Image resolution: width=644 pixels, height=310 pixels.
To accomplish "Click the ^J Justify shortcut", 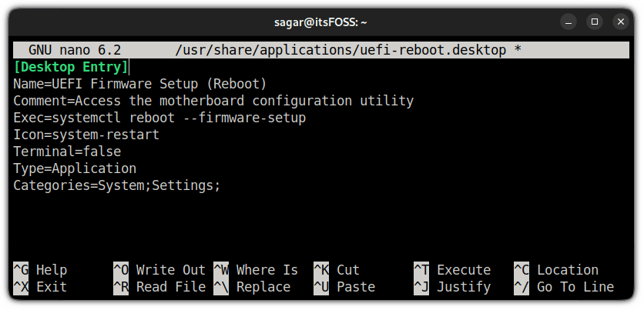I will click(452, 287).
